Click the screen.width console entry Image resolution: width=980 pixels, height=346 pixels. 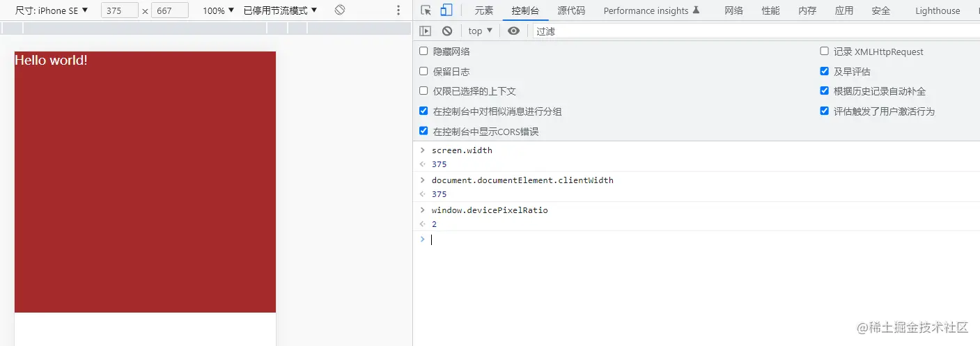click(x=462, y=150)
